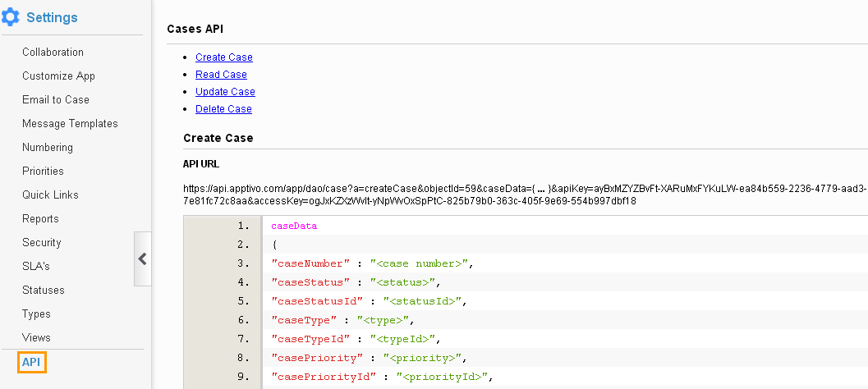Open Quick Links settings
The image size is (868, 389).
pos(50,194)
